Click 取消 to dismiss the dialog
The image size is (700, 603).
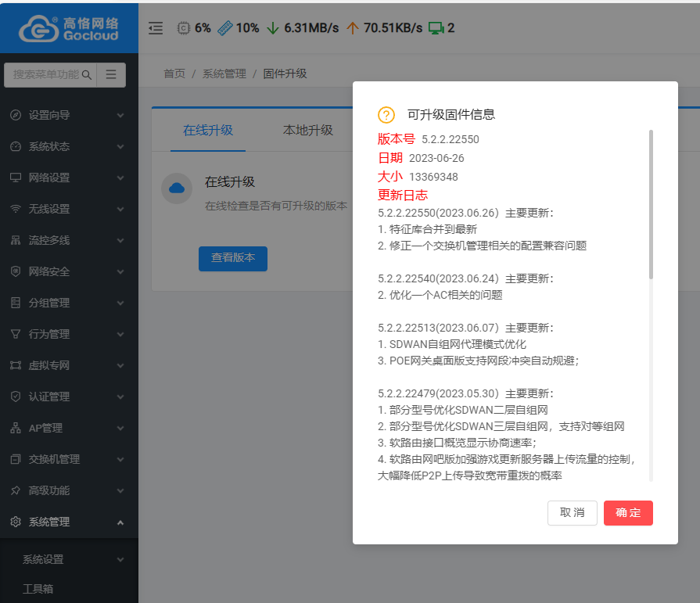pyautogui.click(x=573, y=513)
